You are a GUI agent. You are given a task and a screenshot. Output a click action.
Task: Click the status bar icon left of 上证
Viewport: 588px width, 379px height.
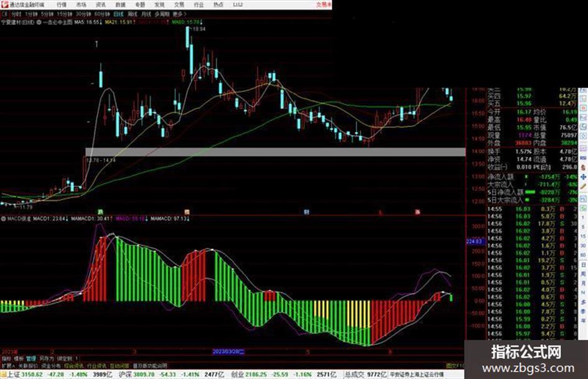[x=3, y=375]
